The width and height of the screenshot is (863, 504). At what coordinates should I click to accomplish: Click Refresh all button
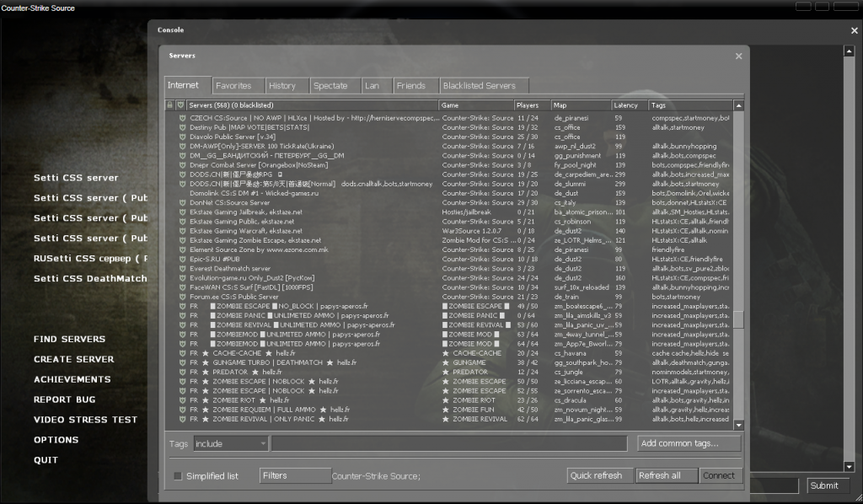coord(667,475)
